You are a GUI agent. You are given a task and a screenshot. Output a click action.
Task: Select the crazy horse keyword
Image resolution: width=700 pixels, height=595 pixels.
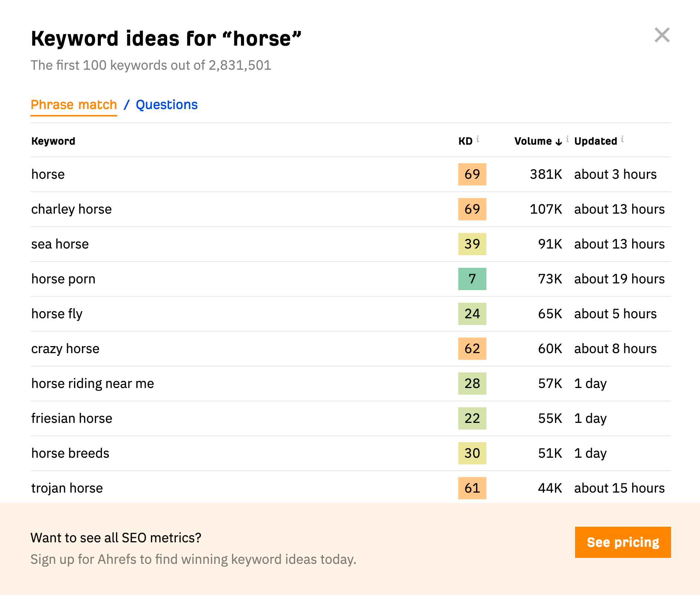pos(65,349)
